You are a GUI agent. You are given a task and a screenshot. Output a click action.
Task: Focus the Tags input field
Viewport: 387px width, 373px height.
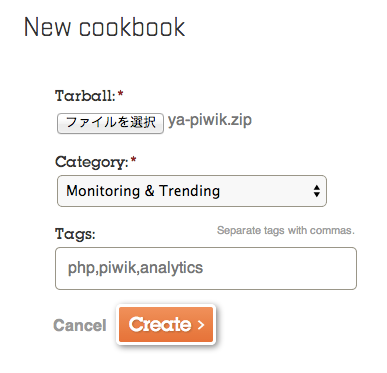point(206,268)
